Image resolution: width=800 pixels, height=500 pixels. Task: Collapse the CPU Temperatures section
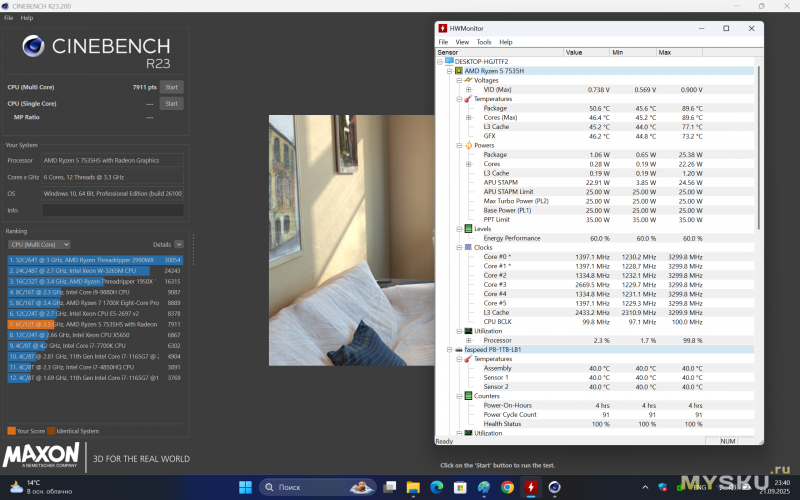pos(459,99)
